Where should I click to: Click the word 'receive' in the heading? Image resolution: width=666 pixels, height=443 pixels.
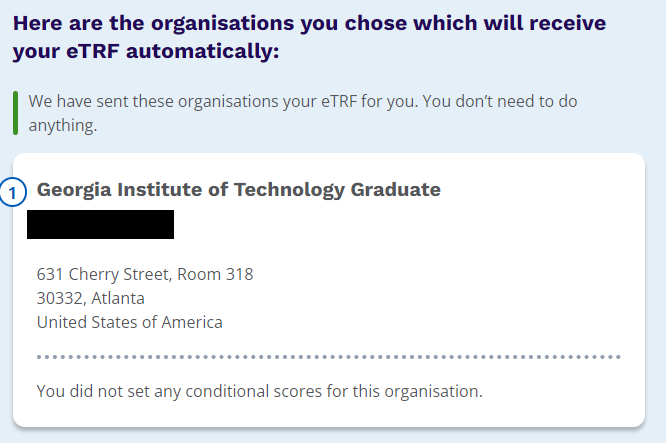point(567,23)
